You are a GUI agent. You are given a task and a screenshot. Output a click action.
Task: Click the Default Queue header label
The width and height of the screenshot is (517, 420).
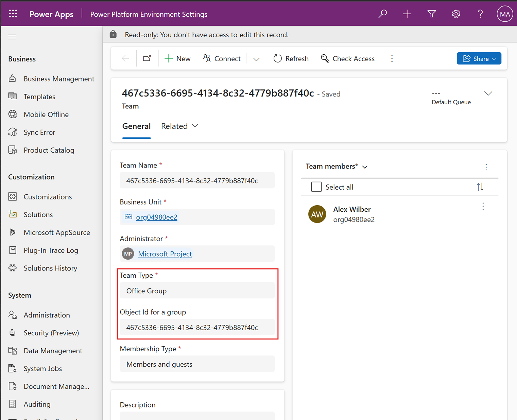(x=451, y=102)
